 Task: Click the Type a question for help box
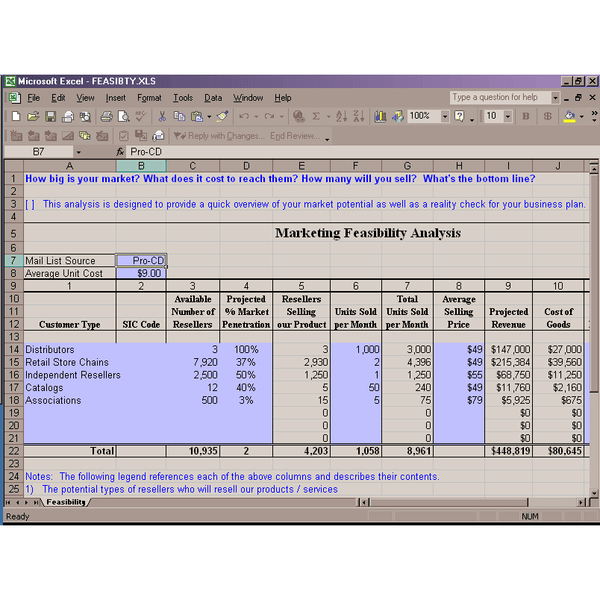point(501,98)
